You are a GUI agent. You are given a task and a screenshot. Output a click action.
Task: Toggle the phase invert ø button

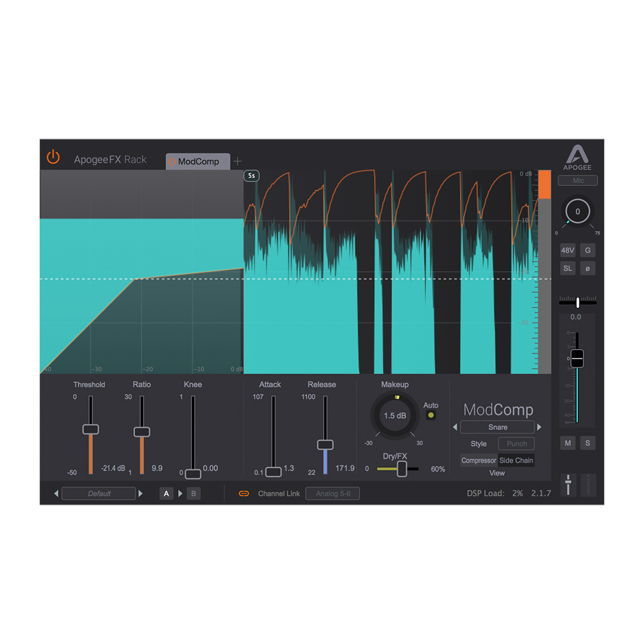point(588,268)
